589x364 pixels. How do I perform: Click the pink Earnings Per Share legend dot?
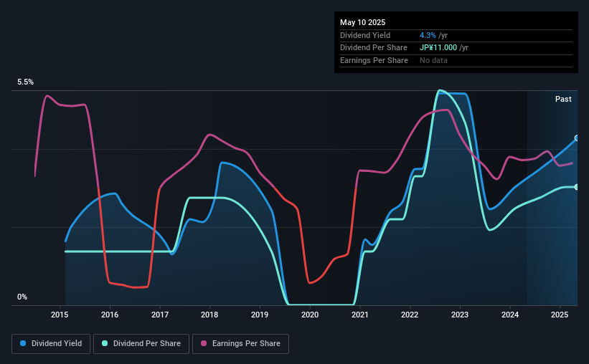(204, 343)
